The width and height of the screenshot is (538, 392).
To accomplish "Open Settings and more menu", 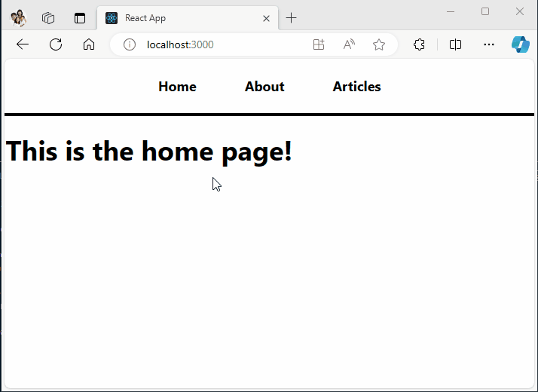I will tap(488, 44).
